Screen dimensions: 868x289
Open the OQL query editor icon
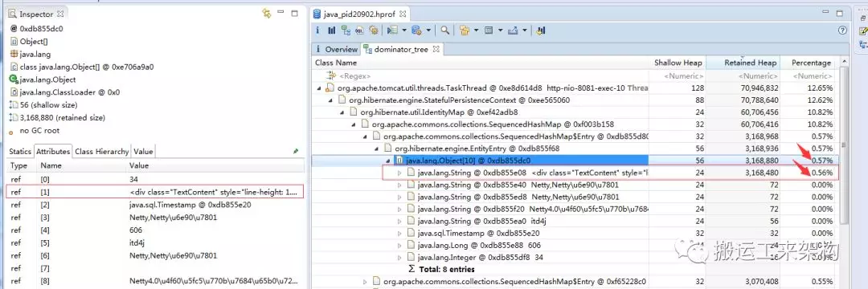pos(360,31)
